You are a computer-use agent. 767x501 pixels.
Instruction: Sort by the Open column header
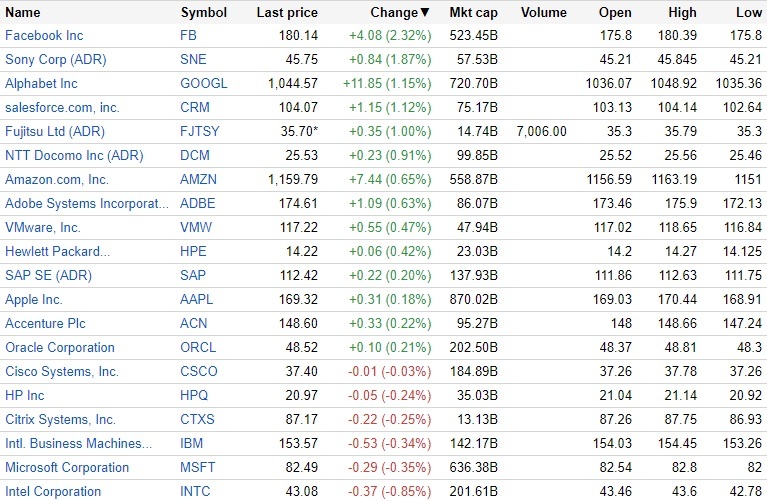[615, 13]
